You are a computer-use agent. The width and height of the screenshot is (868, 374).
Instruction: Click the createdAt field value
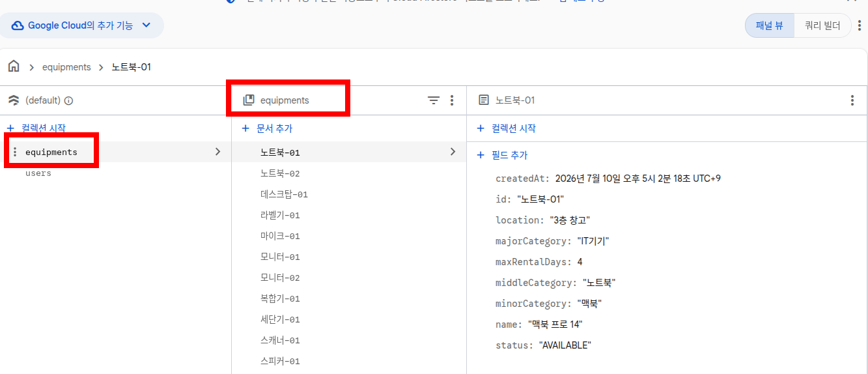pyautogui.click(x=638, y=179)
